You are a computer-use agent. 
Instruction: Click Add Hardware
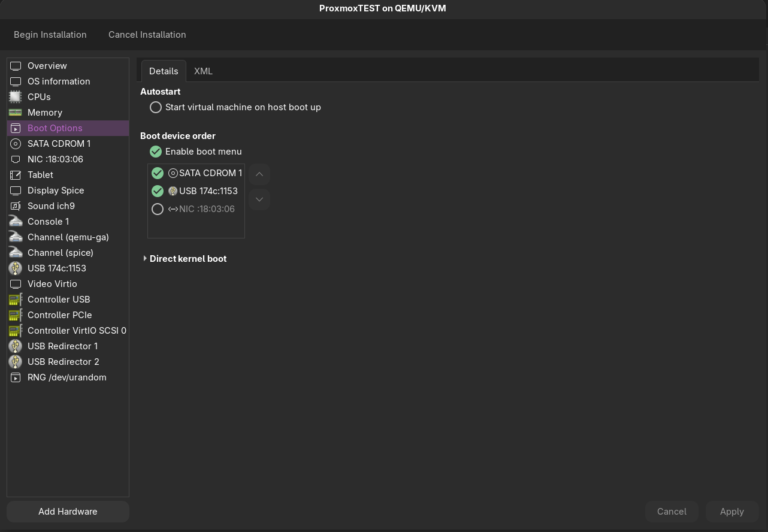68,512
